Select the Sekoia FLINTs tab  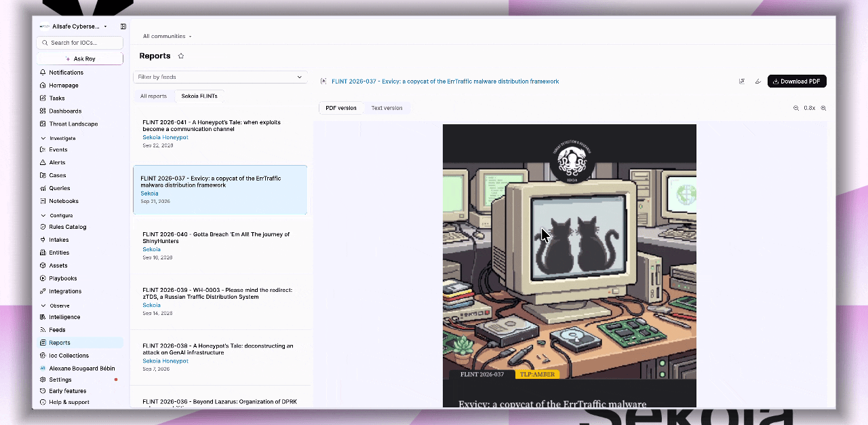[x=201, y=96]
